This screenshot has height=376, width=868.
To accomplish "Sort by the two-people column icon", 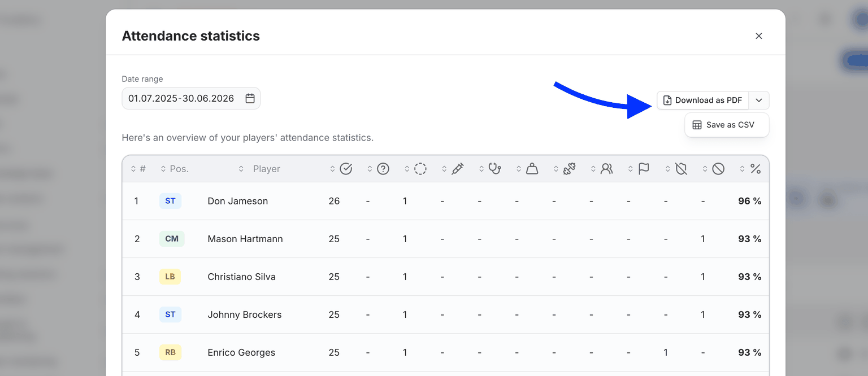I will [x=606, y=169].
